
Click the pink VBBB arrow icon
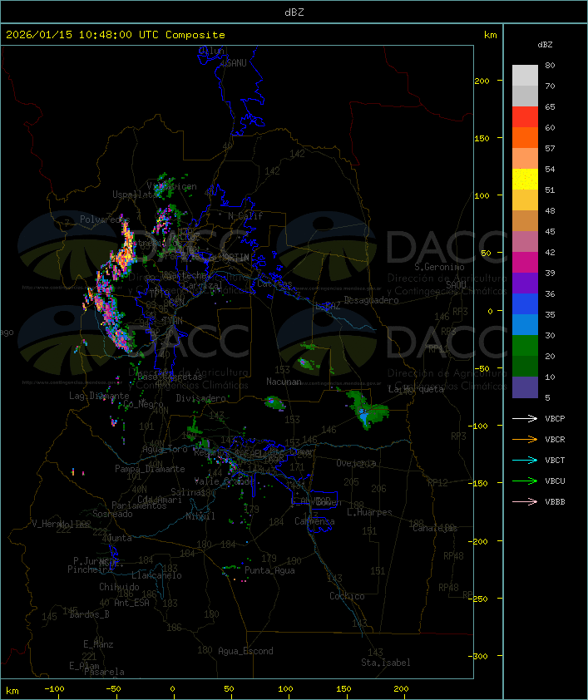click(526, 502)
